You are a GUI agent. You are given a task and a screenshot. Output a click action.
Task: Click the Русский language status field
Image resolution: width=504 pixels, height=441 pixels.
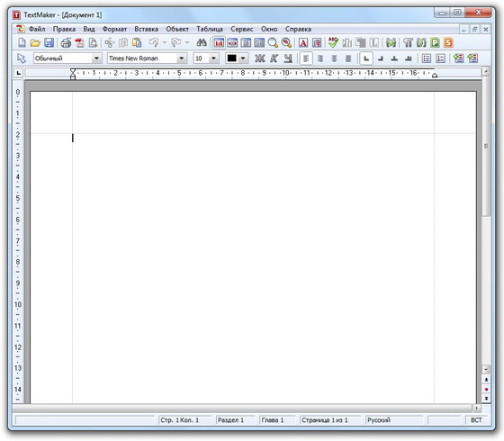click(394, 420)
